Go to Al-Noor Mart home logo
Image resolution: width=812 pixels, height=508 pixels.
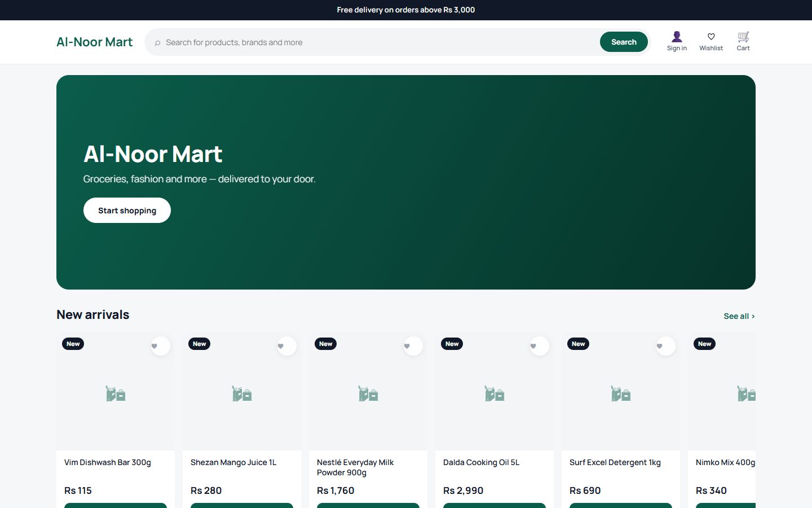[95, 42]
